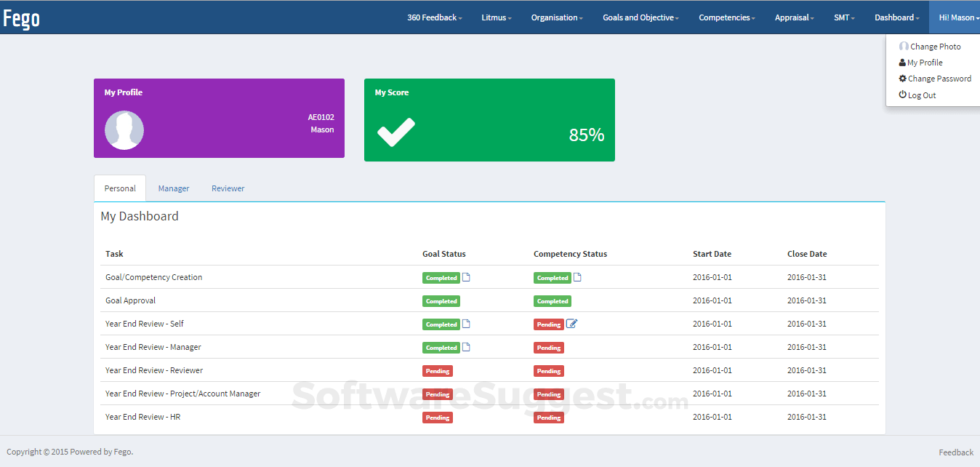
Task: Click document icon beside Goal/Competency Creation goal status
Action: pos(467,277)
